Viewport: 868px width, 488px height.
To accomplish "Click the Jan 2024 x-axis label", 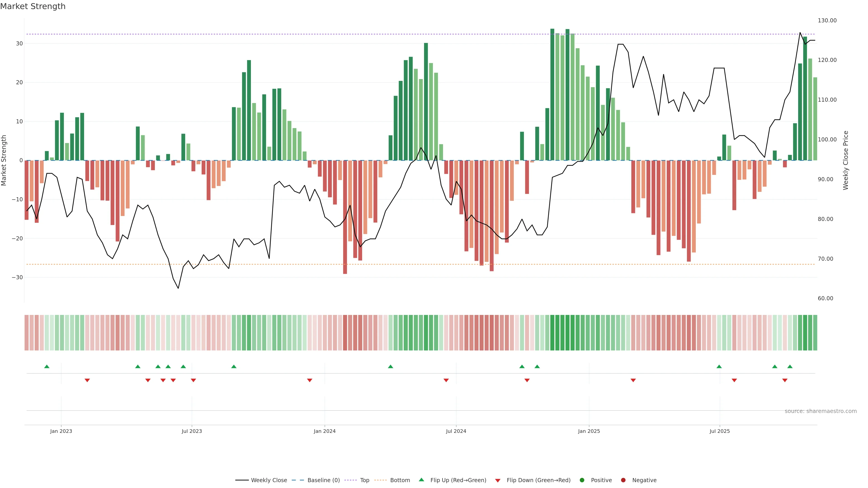I will (325, 431).
